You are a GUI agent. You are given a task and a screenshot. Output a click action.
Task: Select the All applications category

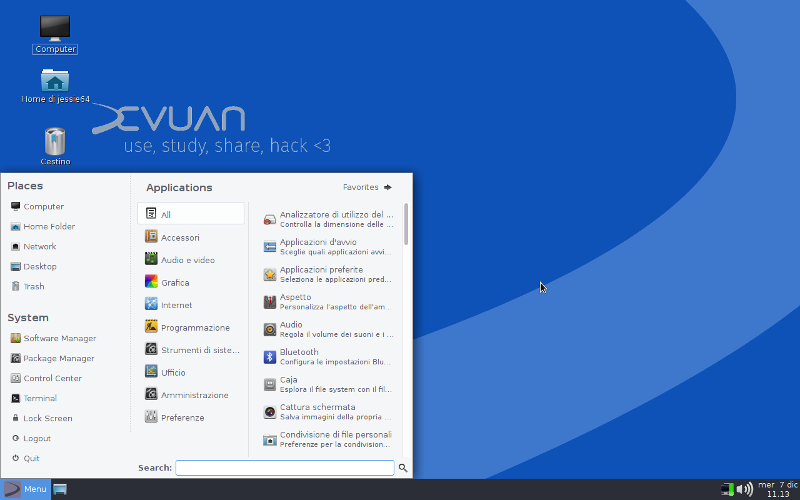(x=191, y=213)
